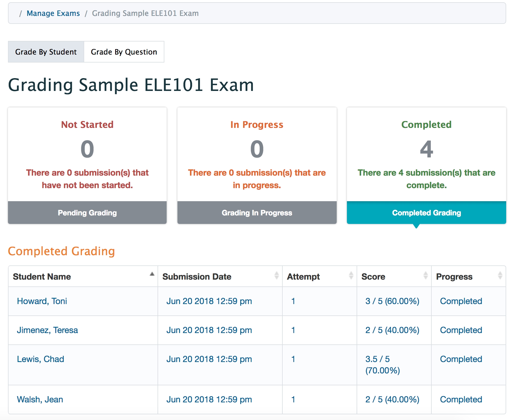Switch to Grade By Question tab
513x420 pixels.
pyautogui.click(x=124, y=52)
